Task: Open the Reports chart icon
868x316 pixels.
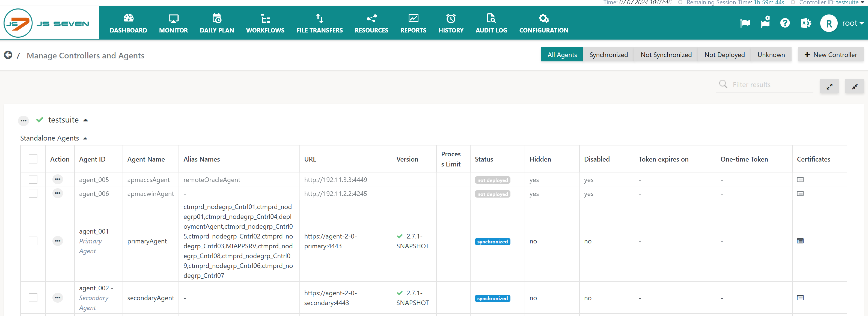Action: click(413, 18)
